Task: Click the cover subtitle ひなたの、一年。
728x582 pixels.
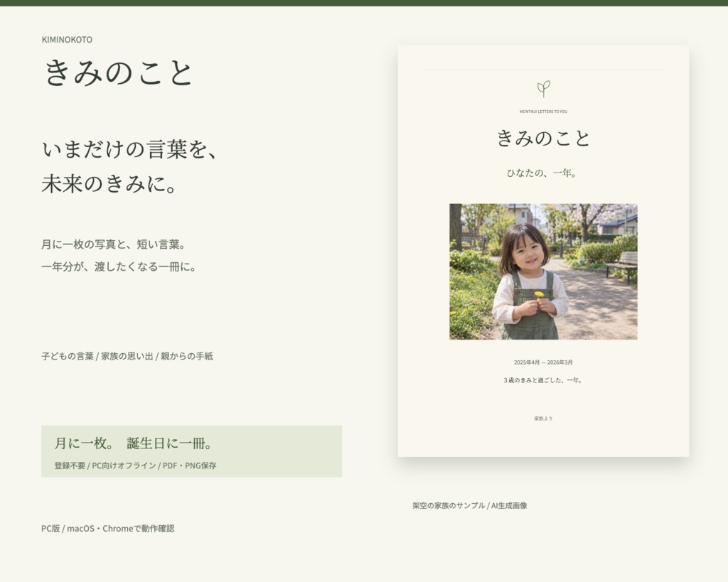Action: pyautogui.click(x=542, y=173)
